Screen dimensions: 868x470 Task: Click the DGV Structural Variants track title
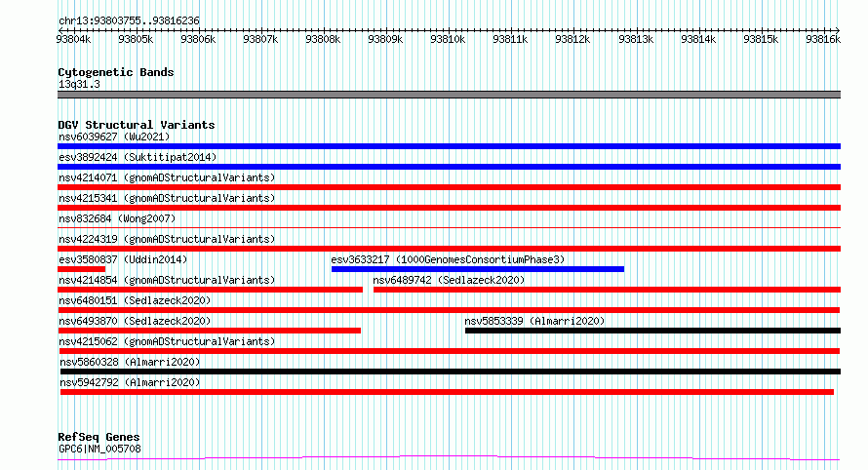point(137,125)
